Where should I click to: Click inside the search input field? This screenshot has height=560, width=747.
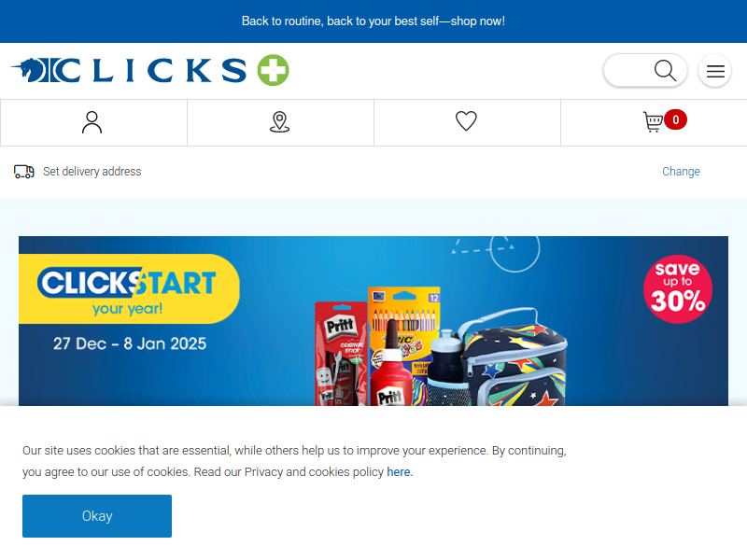pyautogui.click(x=628, y=71)
